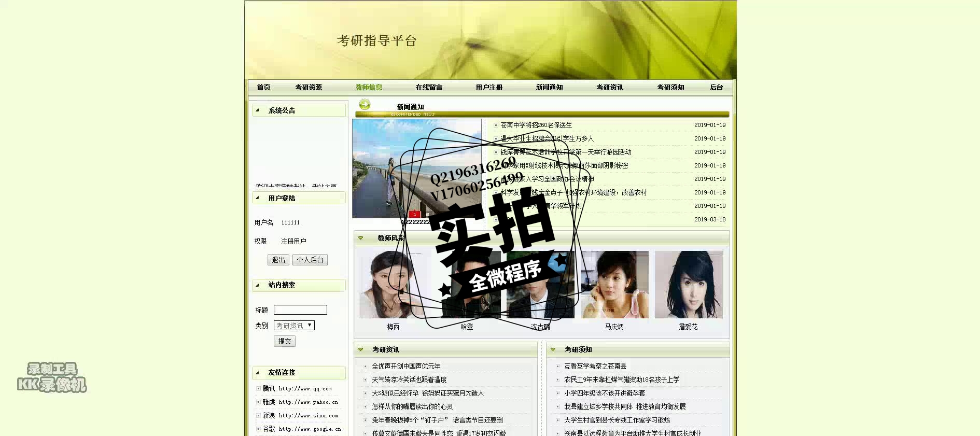980x436 pixels.
Task: Click green arrow beside 考研须知 section header
Action: point(553,349)
